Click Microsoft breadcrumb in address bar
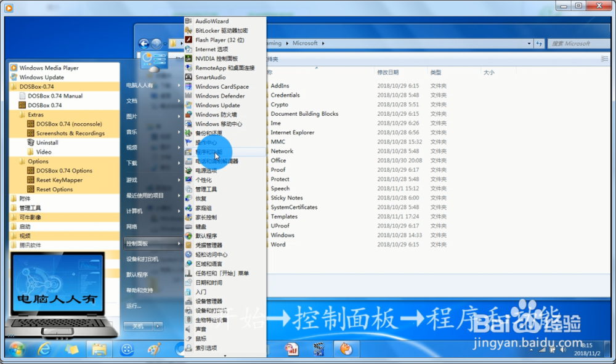 [305, 43]
